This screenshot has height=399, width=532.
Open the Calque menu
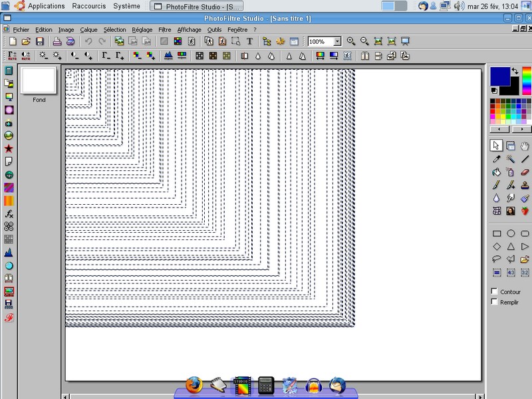click(88, 30)
